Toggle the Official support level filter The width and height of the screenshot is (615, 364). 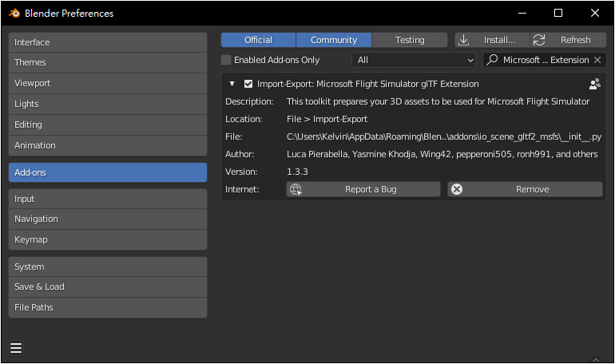pos(258,40)
